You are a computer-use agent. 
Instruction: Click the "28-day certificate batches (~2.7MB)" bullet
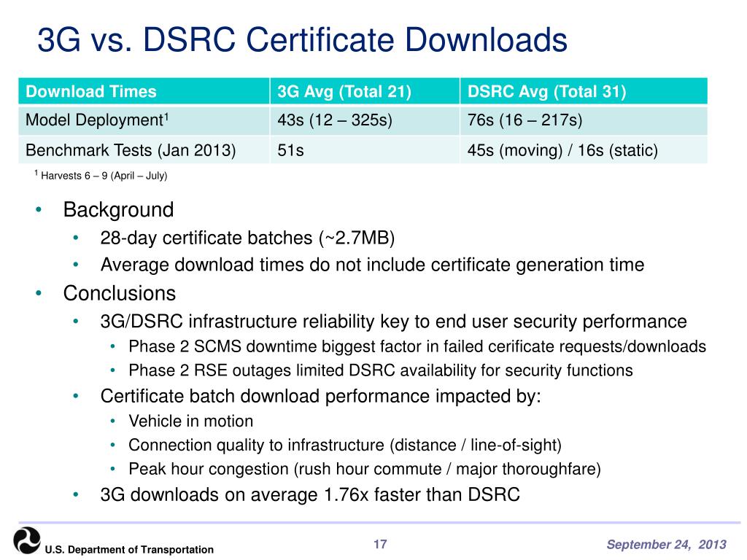click(247, 238)
